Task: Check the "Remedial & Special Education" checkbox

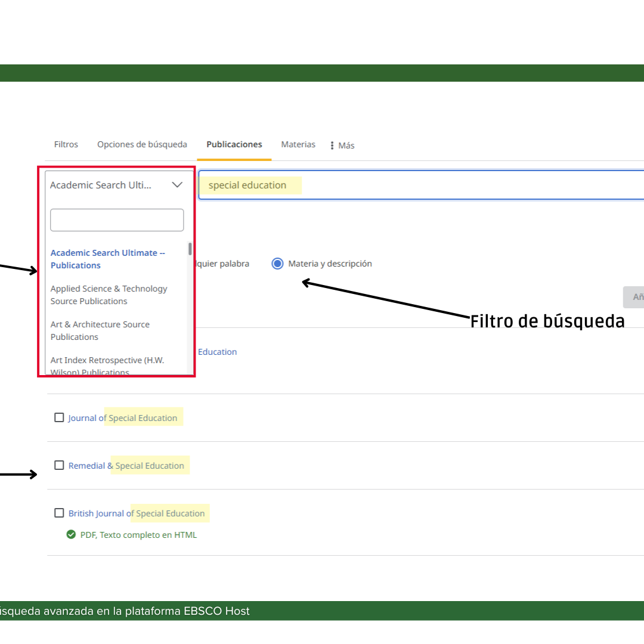Action: 59,465
